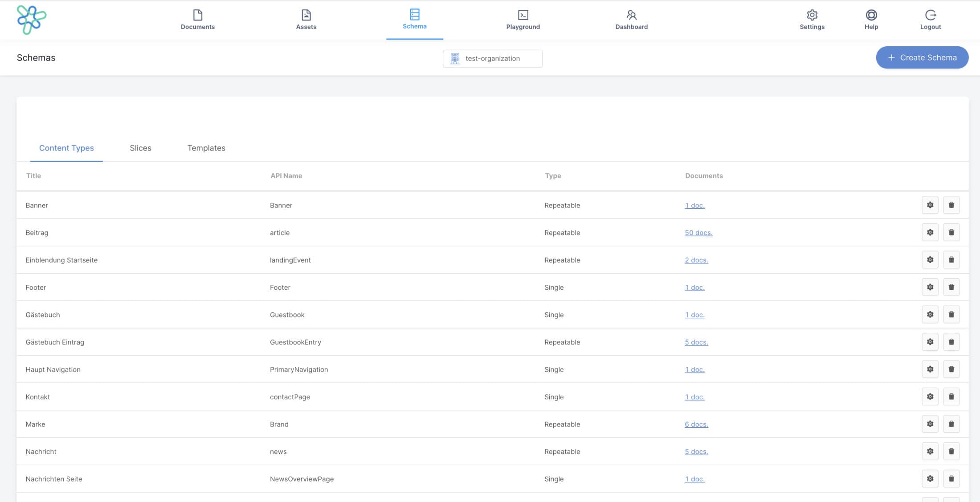Image resolution: width=980 pixels, height=502 pixels.
Task: Open the test-organization selector
Action: pyautogui.click(x=492, y=58)
